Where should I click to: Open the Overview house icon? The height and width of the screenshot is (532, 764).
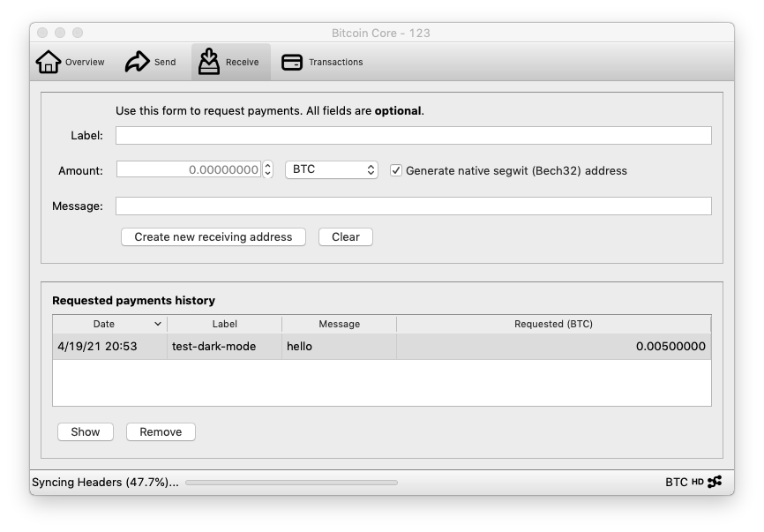tap(48, 62)
